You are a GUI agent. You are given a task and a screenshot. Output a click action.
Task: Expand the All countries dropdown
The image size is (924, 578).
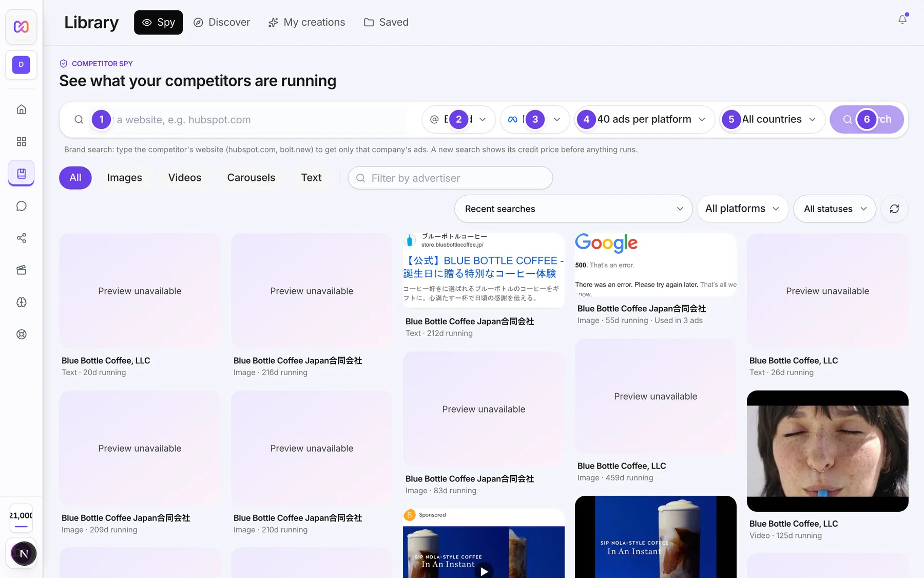772,120
